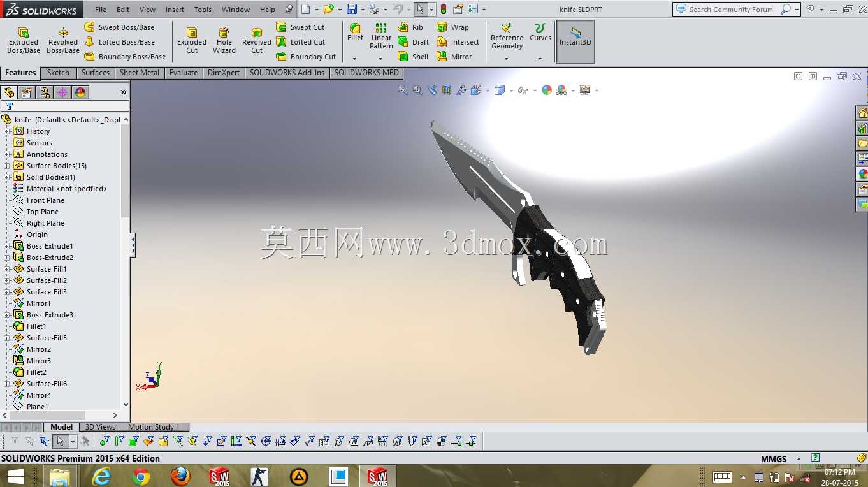
Task: Activate the Shell tool
Action: click(x=413, y=57)
